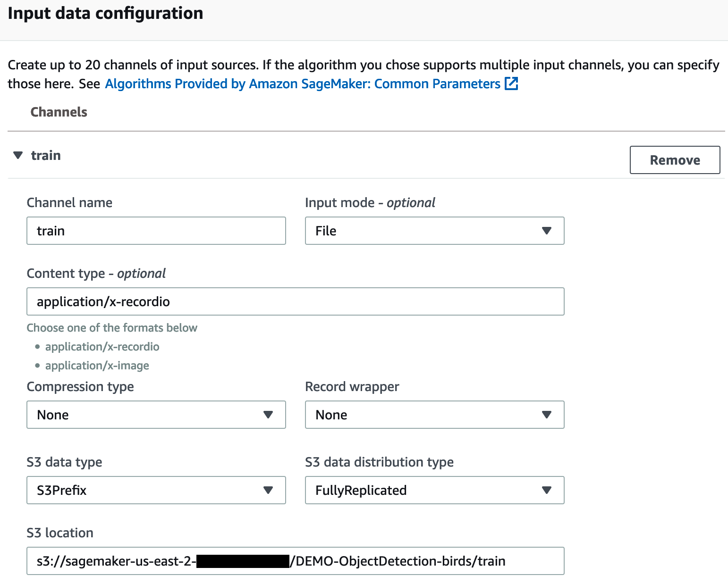Open the Record wrapper dropdown

434,415
